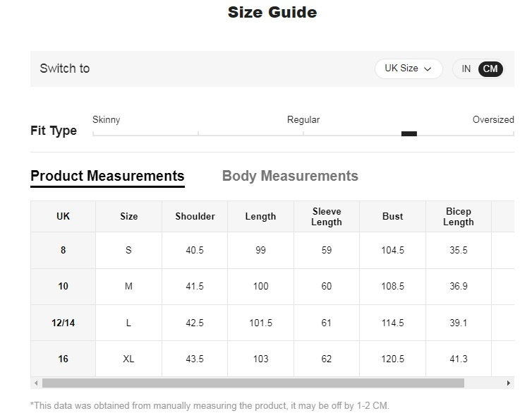Switch to the Body Measurements tab
532x418 pixels.
point(290,176)
